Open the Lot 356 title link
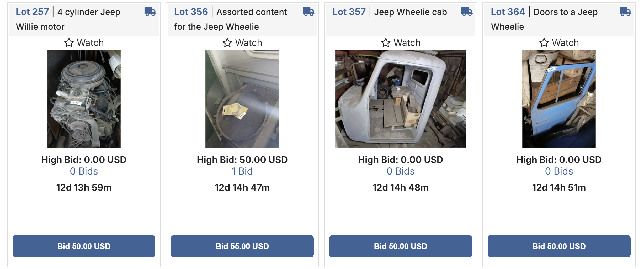 pyautogui.click(x=191, y=12)
